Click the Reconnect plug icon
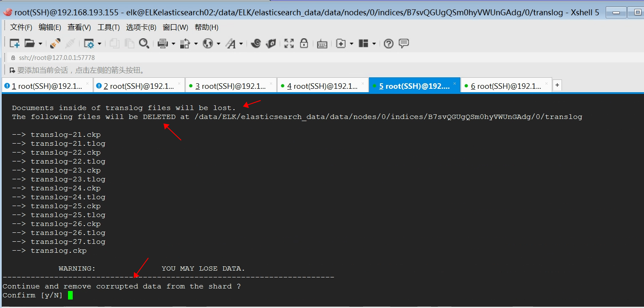Viewport: 644px width, 308px height. [55, 43]
